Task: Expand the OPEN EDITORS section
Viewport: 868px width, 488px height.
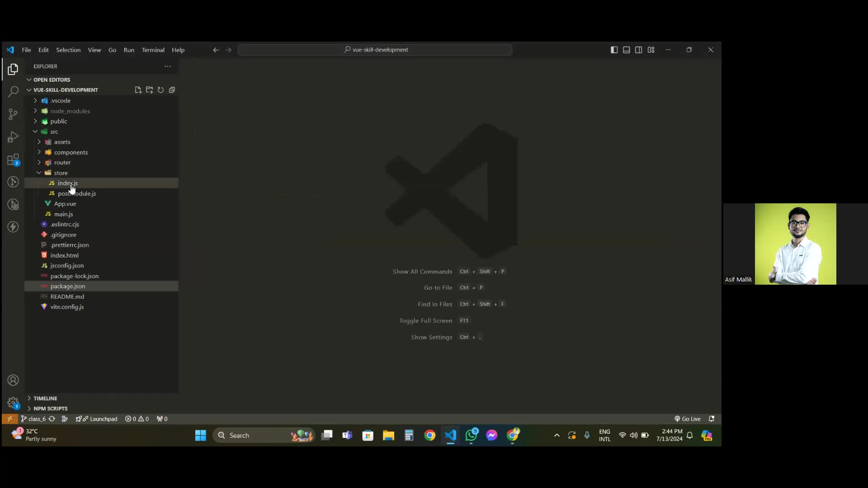Action: pos(101,80)
